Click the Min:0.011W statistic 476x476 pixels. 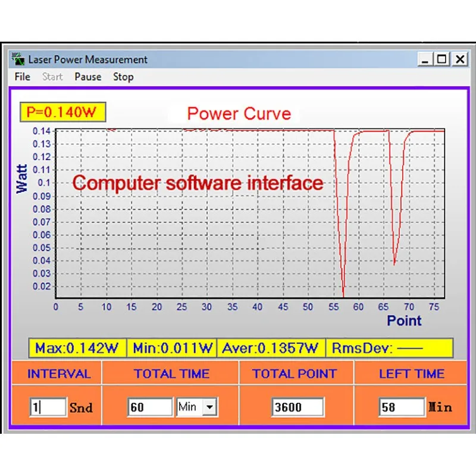click(x=172, y=348)
